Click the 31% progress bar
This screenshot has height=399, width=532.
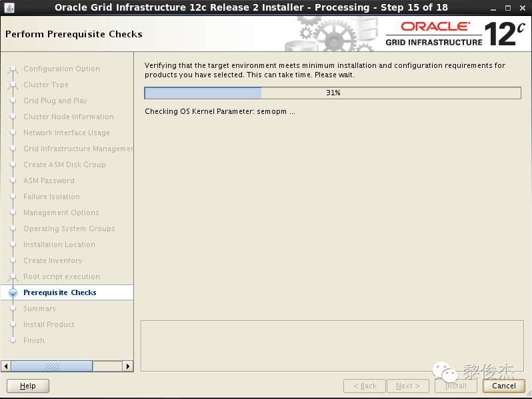(x=333, y=93)
